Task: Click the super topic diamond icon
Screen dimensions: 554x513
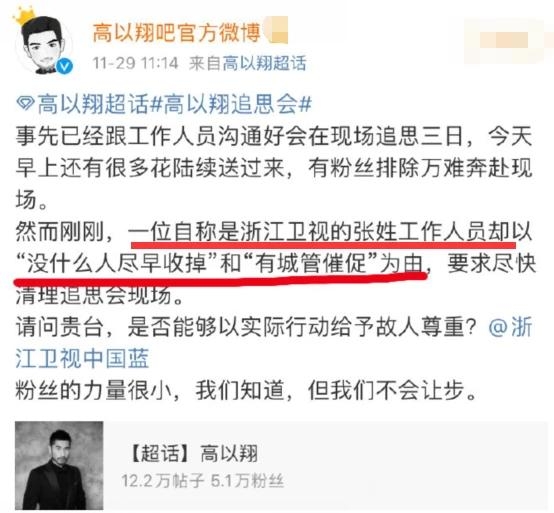Action: point(25,104)
